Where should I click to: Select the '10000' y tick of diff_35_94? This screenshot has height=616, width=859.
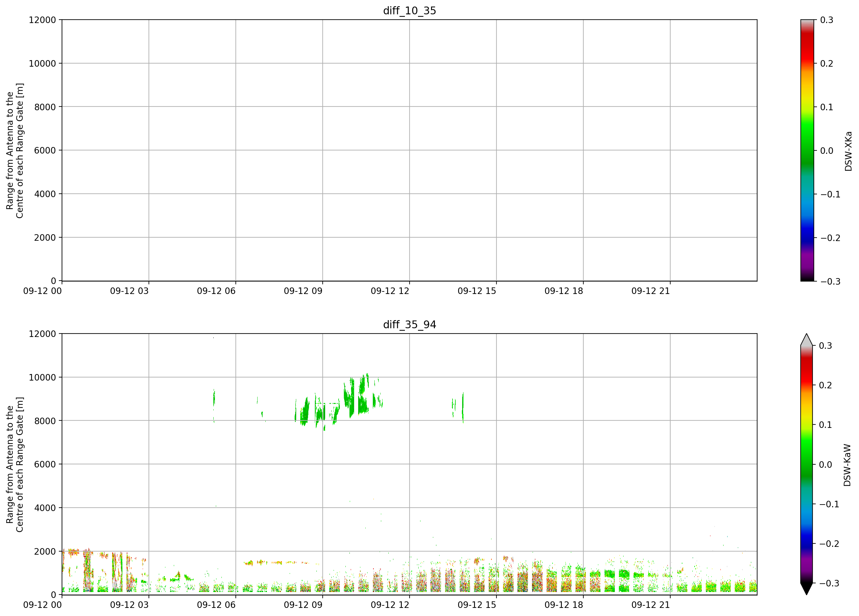(42, 377)
